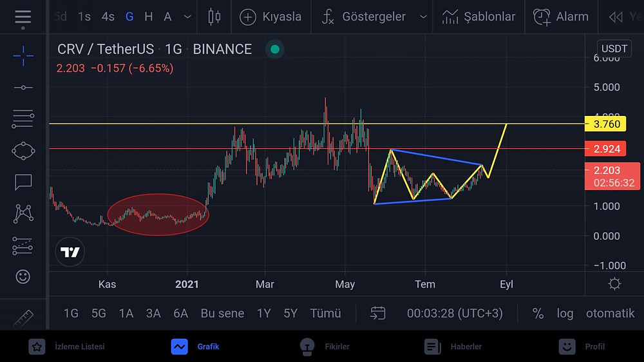The width and height of the screenshot is (644, 362).
Task: Select the H weekly timeframe
Action: pos(148,17)
